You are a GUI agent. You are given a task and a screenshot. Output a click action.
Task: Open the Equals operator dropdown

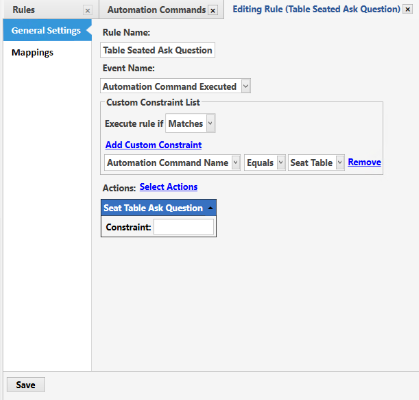click(281, 163)
